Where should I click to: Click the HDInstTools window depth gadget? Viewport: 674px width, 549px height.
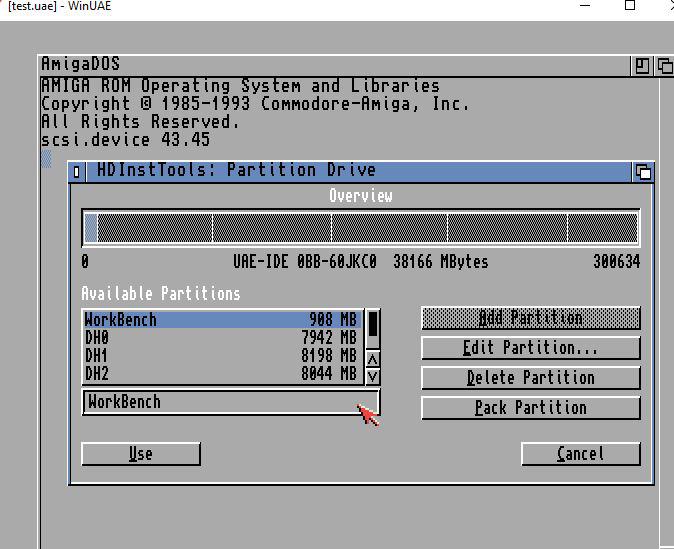click(643, 172)
